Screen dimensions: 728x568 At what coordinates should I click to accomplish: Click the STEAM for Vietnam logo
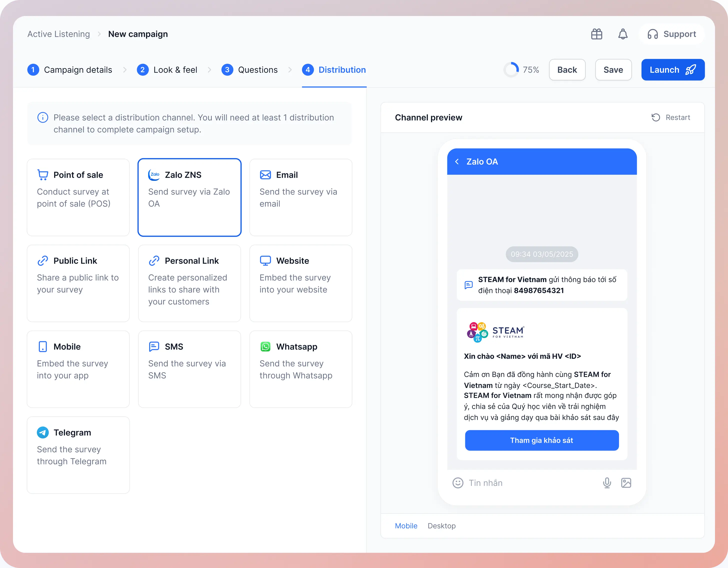495,332
